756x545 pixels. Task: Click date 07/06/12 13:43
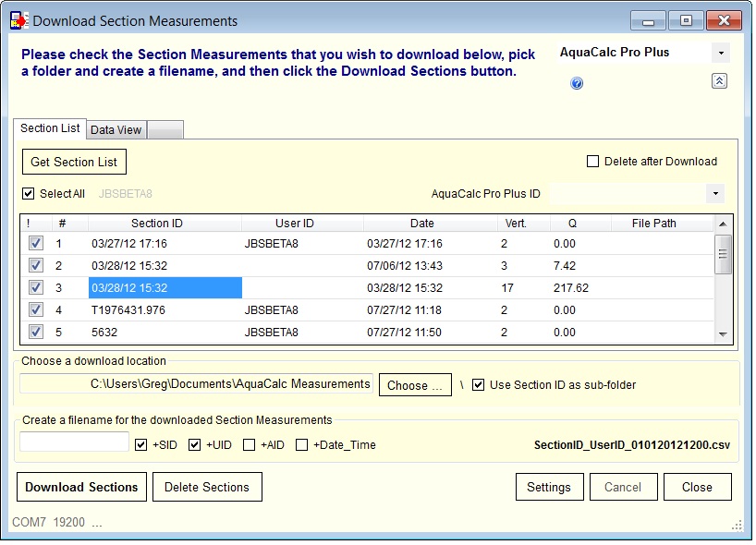pyautogui.click(x=405, y=265)
